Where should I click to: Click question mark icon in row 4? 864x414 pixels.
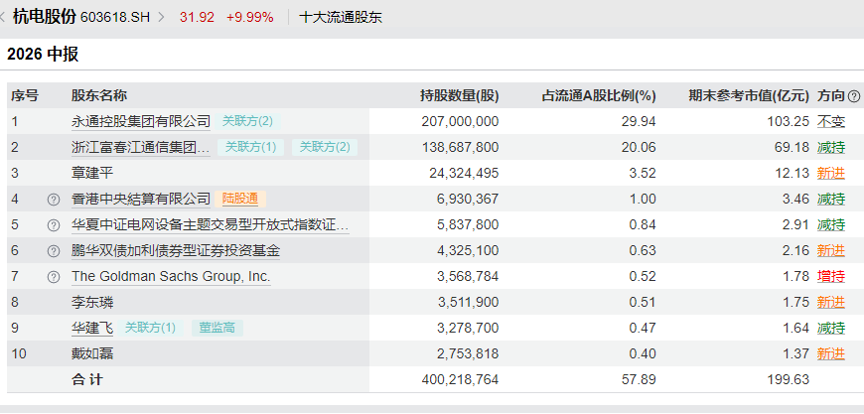coord(53,200)
